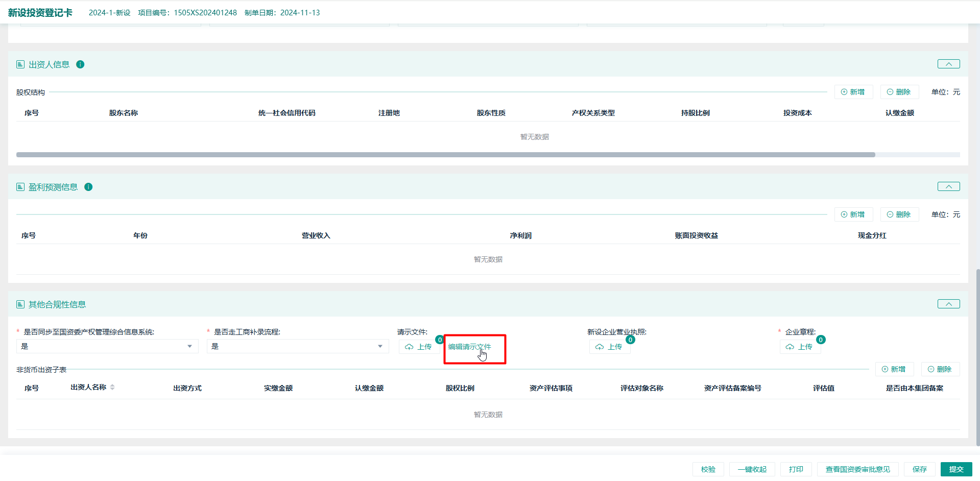Click the upload cloud icon for 新设企业营业执照
Image resolution: width=980 pixels, height=481 pixels.
click(x=599, y=347)
